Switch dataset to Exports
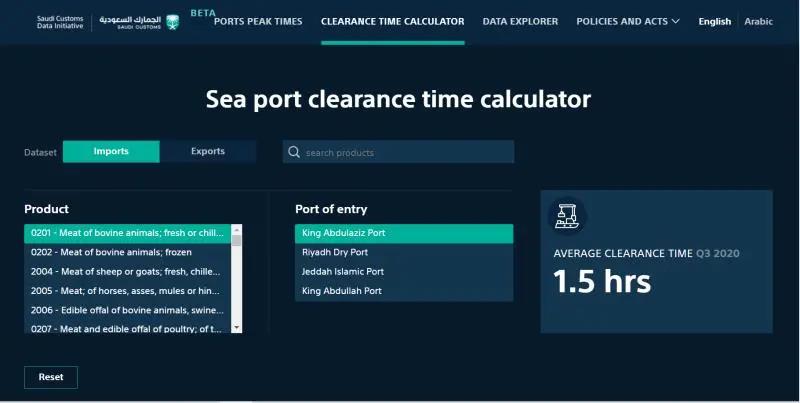Image resolution: width=800 pixels, height=403 pixels. 208,152
